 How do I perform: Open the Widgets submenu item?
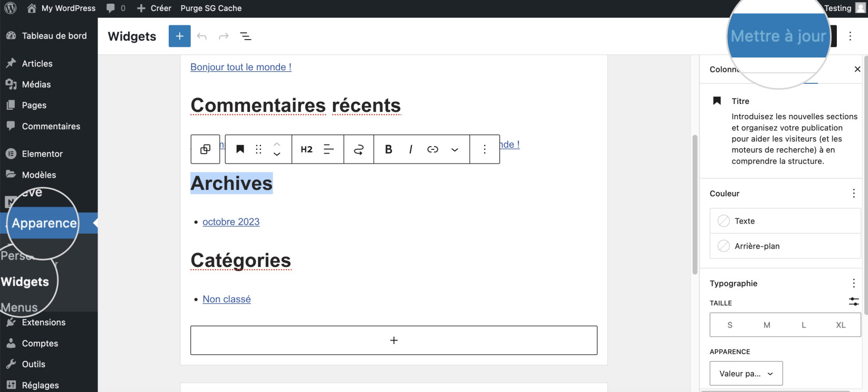tap(25, 282)
